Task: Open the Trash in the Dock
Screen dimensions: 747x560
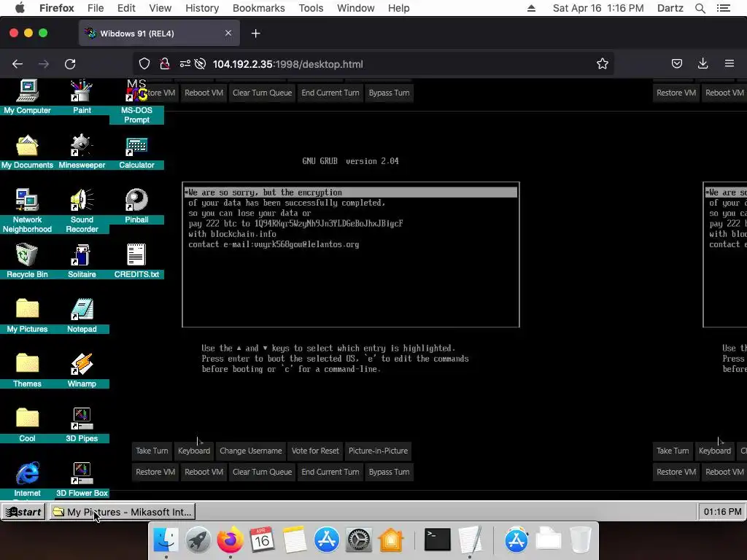Action: click(x=580, y=540)
